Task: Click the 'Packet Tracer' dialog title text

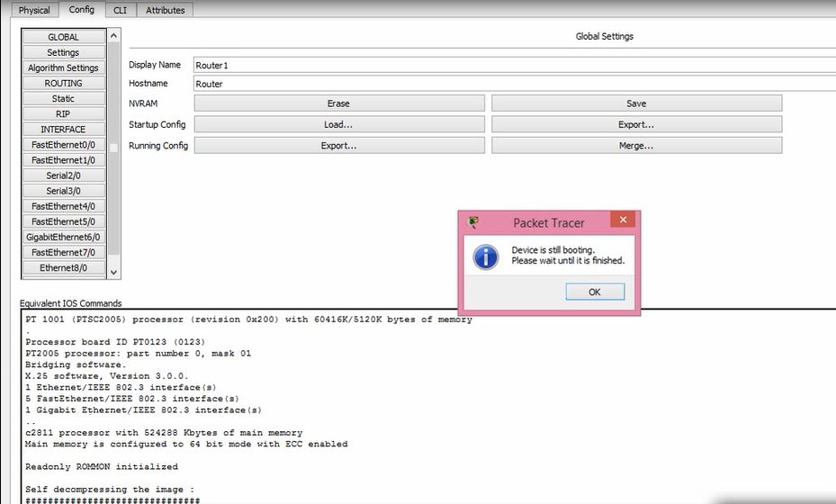Action: point(549,223)
